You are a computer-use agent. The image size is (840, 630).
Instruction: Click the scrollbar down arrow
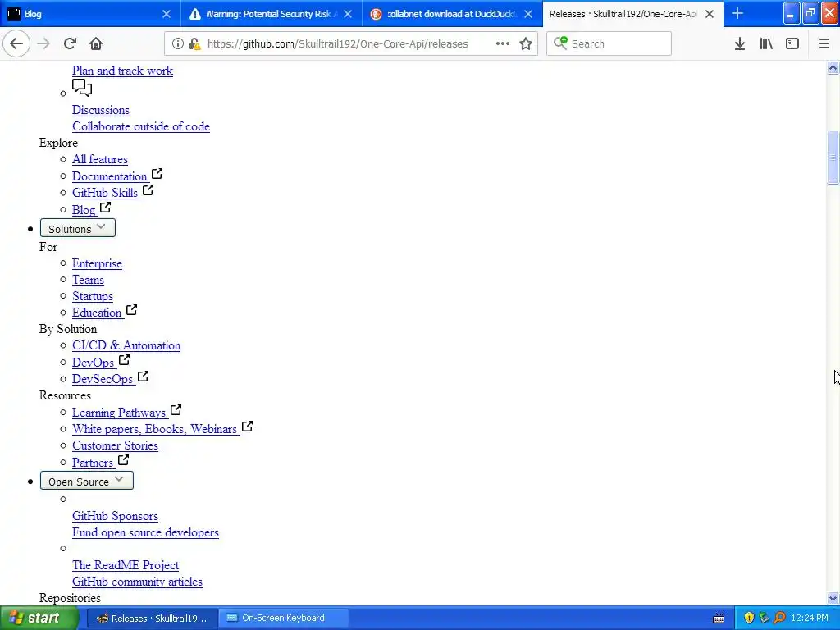(x=833, y=598)
